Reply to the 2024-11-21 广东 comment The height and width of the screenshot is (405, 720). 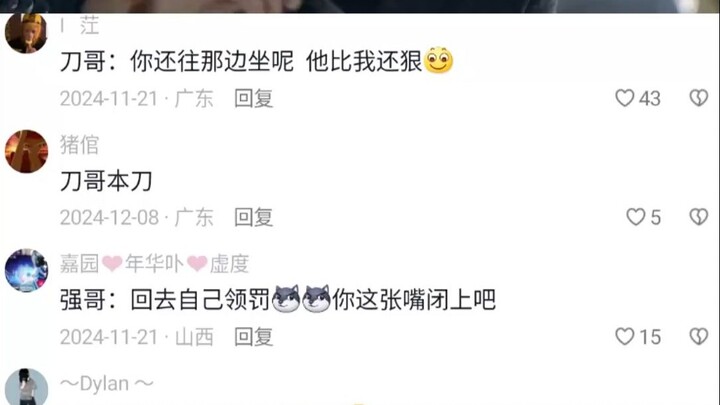click(x=253, y=98)
